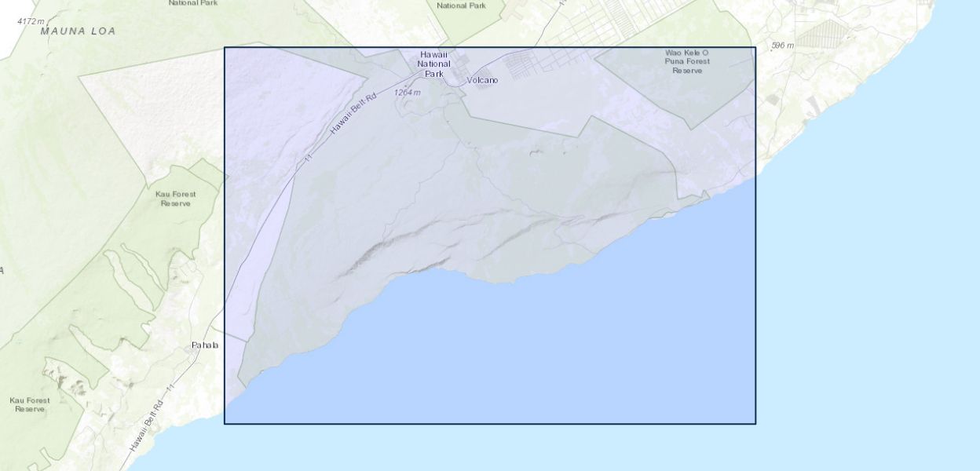The height and width of the screenshot is (471, 980).
Task: Click the 596 m elevation label
Action: click(782, 46)
